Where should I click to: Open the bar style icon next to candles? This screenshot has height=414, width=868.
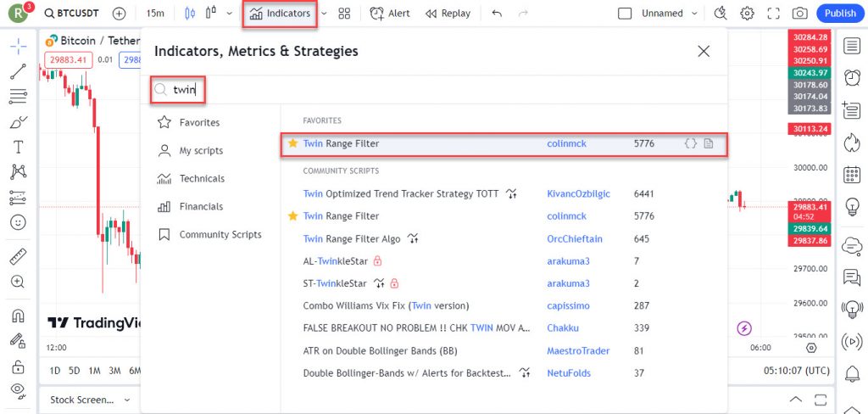211,14
